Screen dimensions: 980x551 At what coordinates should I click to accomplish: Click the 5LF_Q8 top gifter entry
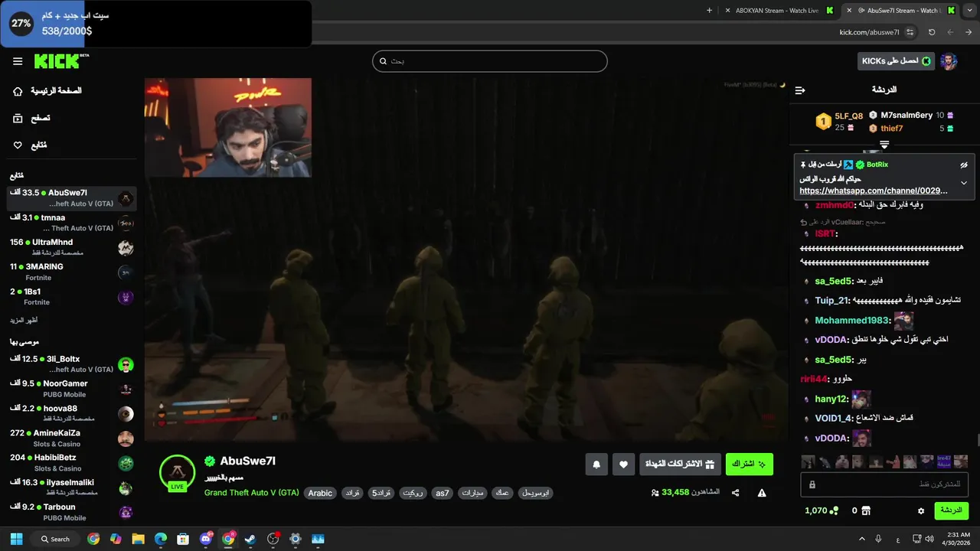point(839,121)
